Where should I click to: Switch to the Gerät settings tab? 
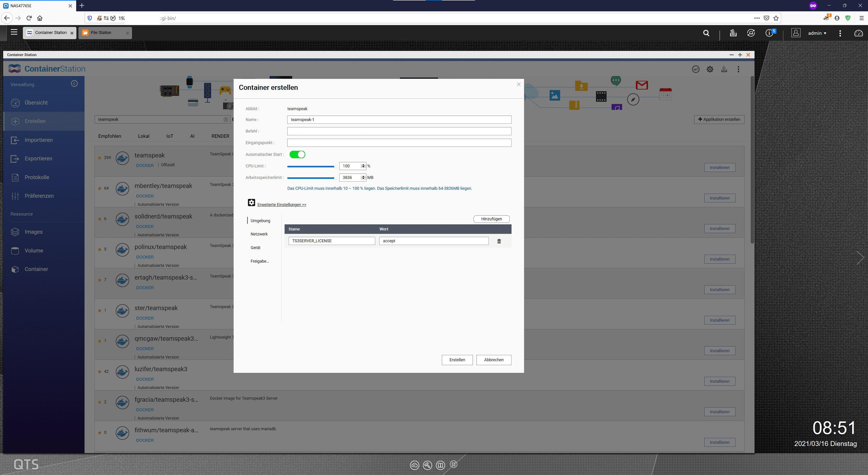[x=255, y=247]
